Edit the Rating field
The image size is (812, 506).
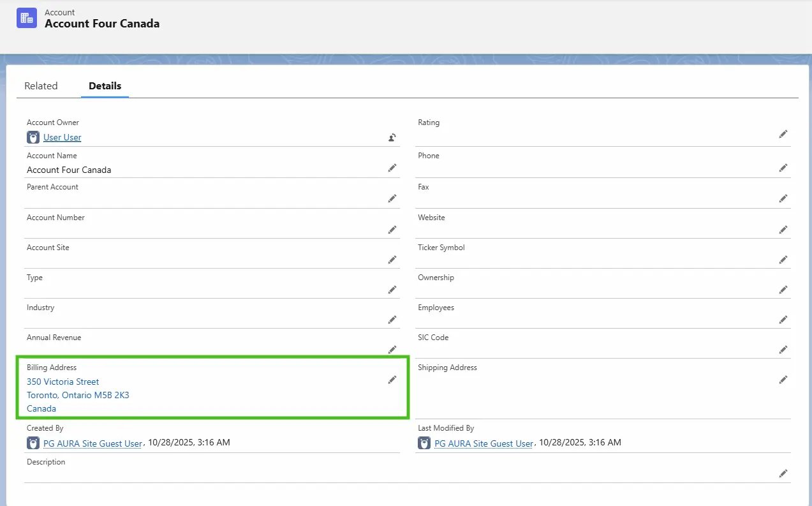[x=783, y=134]
